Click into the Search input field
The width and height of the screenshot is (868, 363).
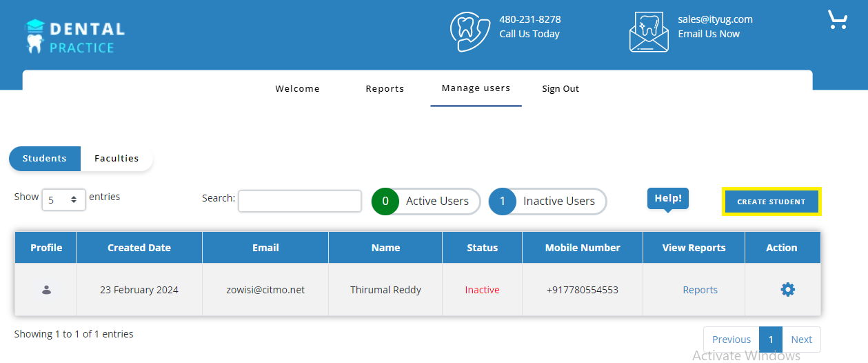click(300, 201)
